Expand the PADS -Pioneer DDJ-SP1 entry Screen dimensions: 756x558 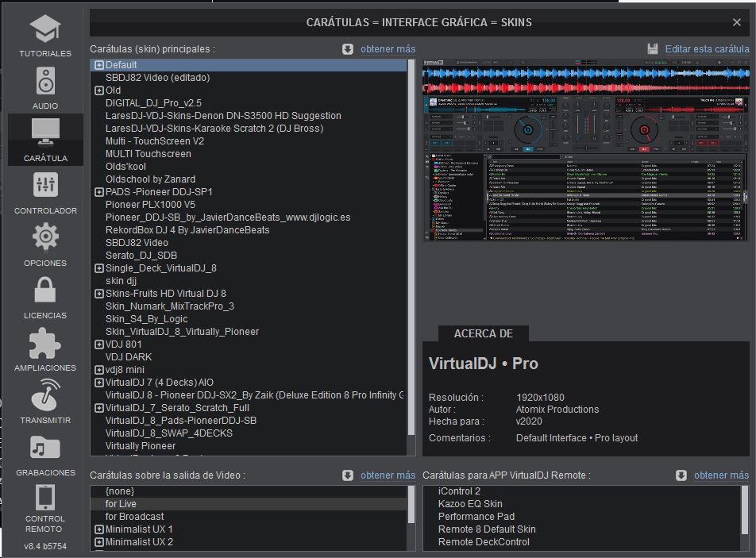(99, 192)
